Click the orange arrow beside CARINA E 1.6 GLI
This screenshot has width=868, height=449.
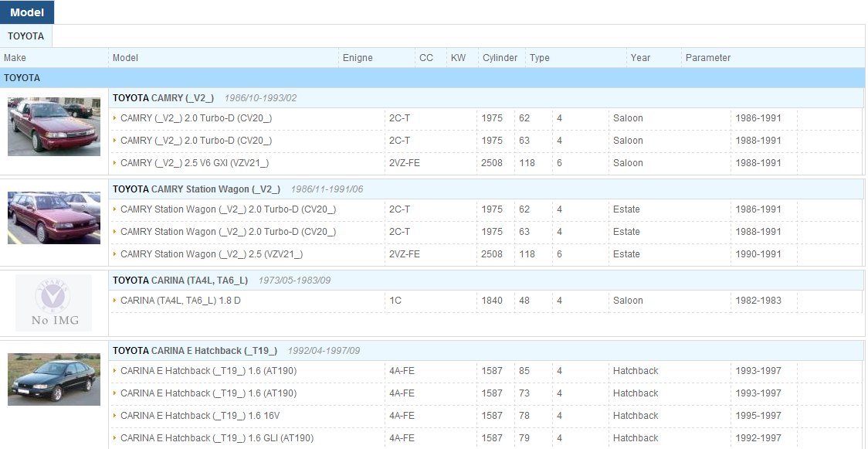[x=114, y=438]
